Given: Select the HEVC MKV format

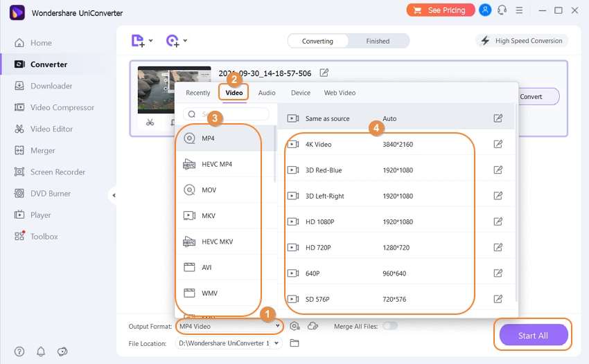Looking at the screenshot, I should [x=225, y=242].
